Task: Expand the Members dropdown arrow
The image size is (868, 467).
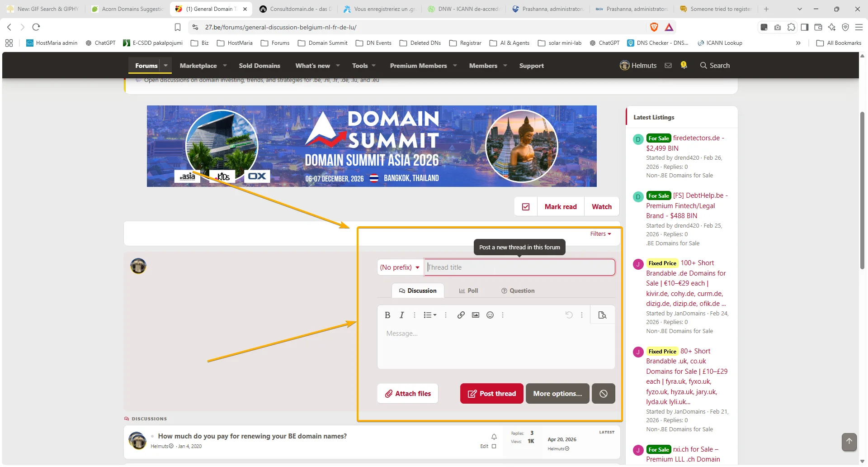Action: pos(505,66)
